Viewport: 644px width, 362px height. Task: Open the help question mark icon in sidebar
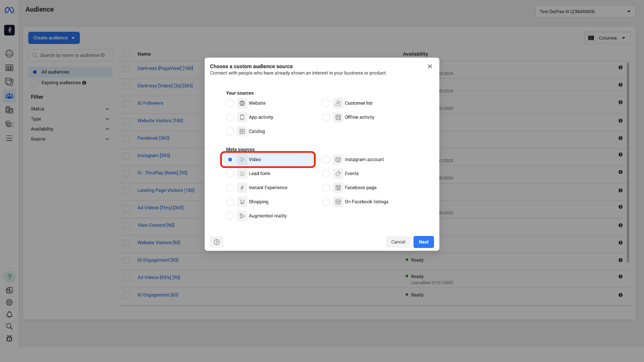pyautogui.click(x=9, y=277)
